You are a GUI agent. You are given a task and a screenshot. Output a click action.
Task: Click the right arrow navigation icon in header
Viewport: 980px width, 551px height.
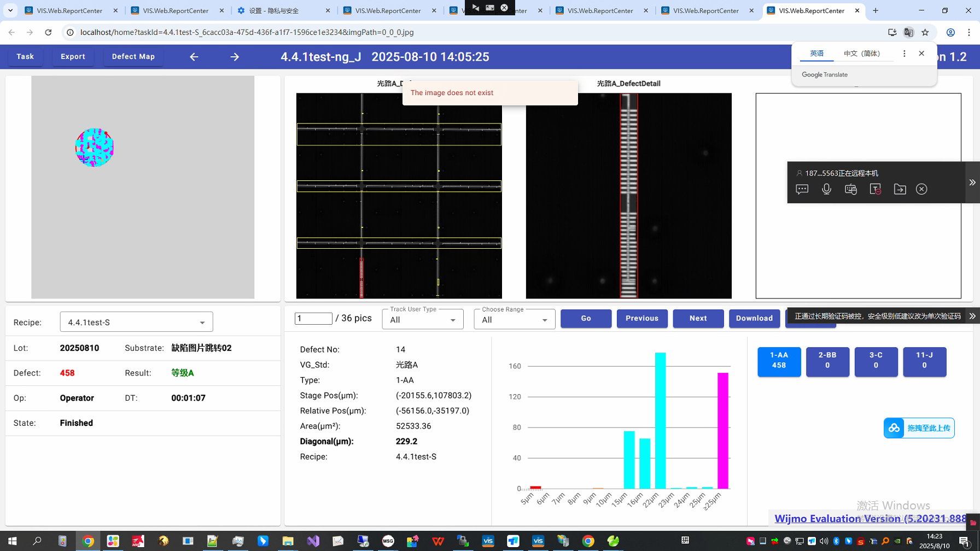click(x=235, y=57)
